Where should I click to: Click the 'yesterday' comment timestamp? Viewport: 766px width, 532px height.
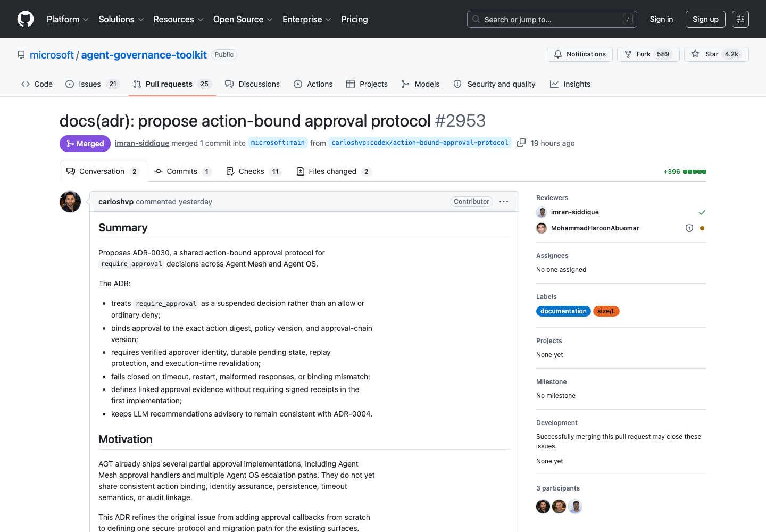[x=195, y=202]
